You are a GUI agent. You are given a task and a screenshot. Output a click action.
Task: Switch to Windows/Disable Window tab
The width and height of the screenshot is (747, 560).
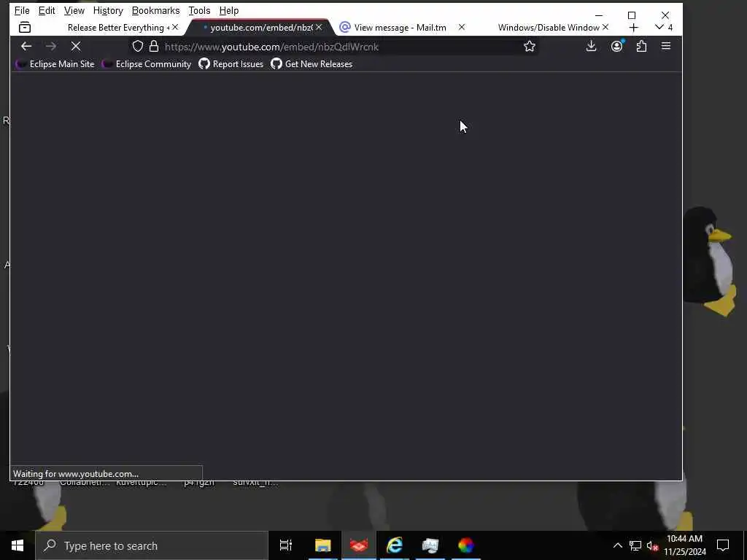pos(548,28)
